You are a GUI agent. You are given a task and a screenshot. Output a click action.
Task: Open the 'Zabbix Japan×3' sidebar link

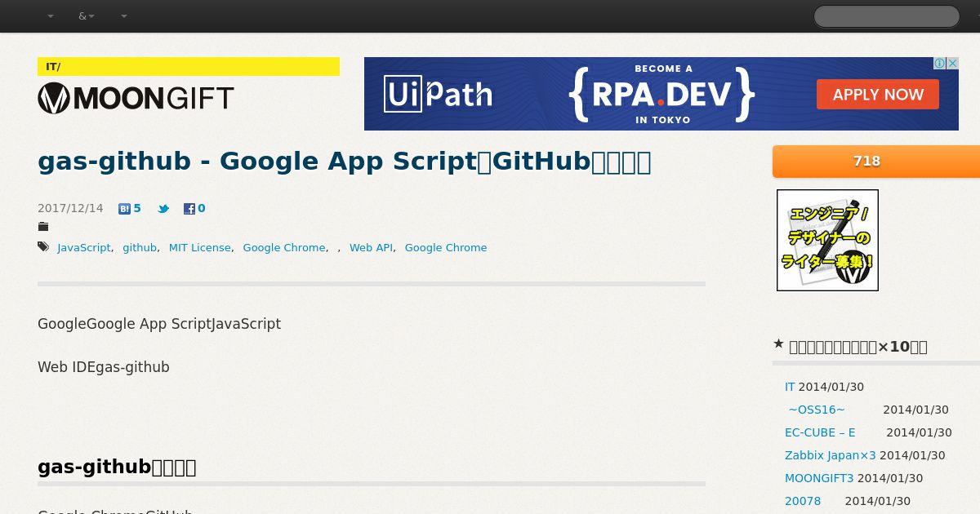tap(831, 455)
